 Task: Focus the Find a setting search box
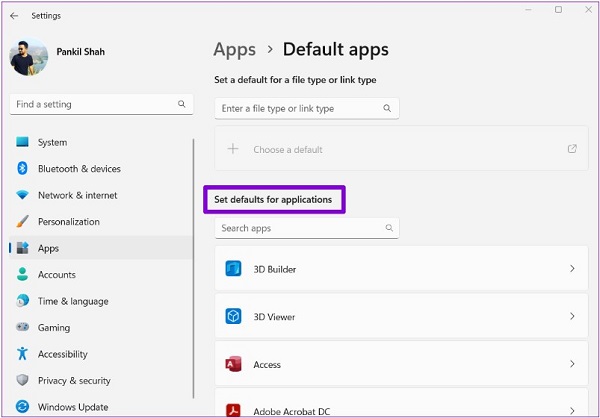coord(101,104)
